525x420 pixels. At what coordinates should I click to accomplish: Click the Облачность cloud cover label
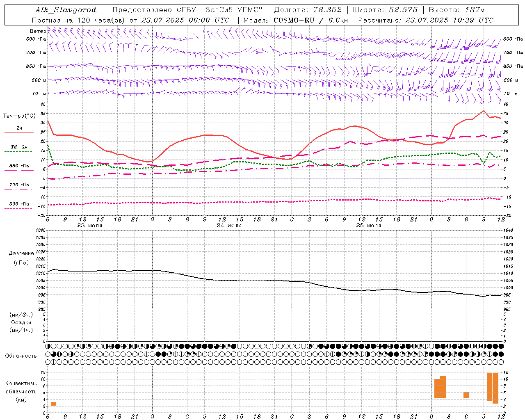[21, 356]
